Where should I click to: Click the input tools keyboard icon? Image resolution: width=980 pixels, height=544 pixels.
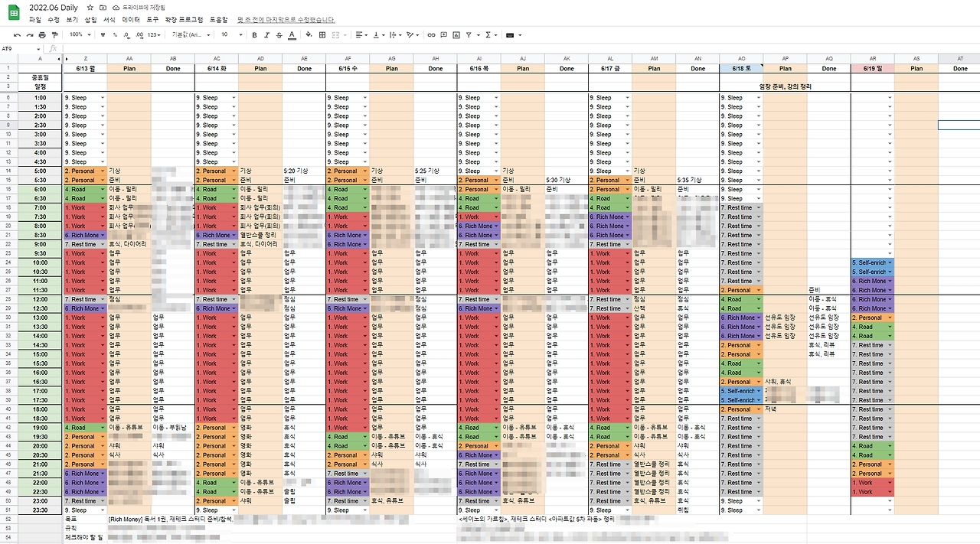coord(509,34)
